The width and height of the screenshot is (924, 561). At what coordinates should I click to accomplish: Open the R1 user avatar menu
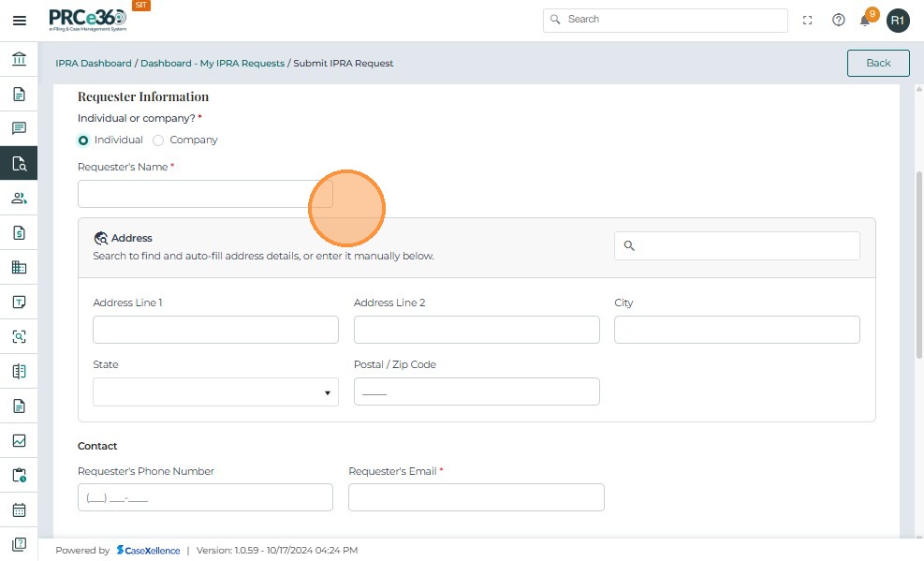[898, 20]
